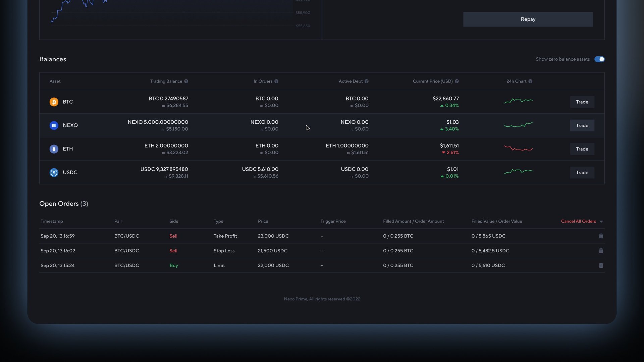Click the 23,000 USDC order price
This screenshot has width=644, height=362.
[273, 236]
